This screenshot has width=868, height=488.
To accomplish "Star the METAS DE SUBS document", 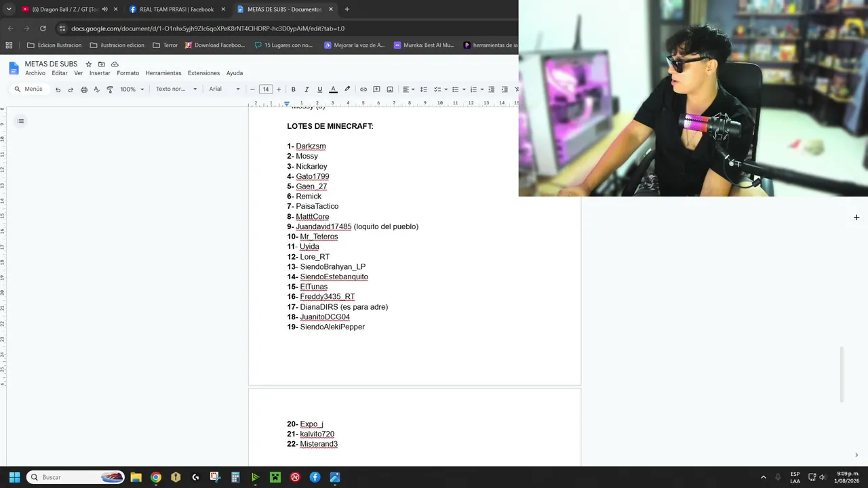I will coord(88,64).
